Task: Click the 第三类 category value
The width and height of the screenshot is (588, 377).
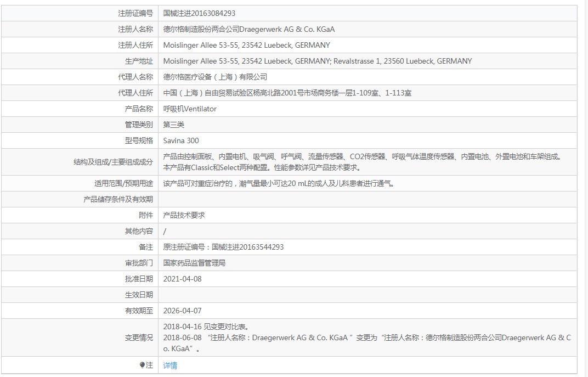Action: (174, 125)
